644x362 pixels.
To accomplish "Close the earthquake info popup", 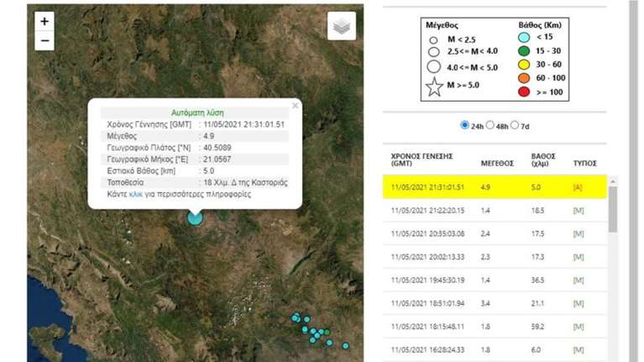I will (x=295, y=106).
